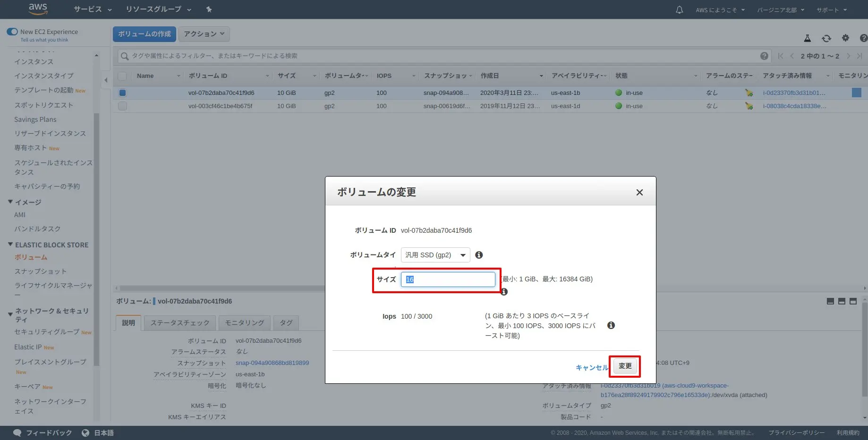
Task: Click the サイズ input field
Action: [x=448, y=279]
